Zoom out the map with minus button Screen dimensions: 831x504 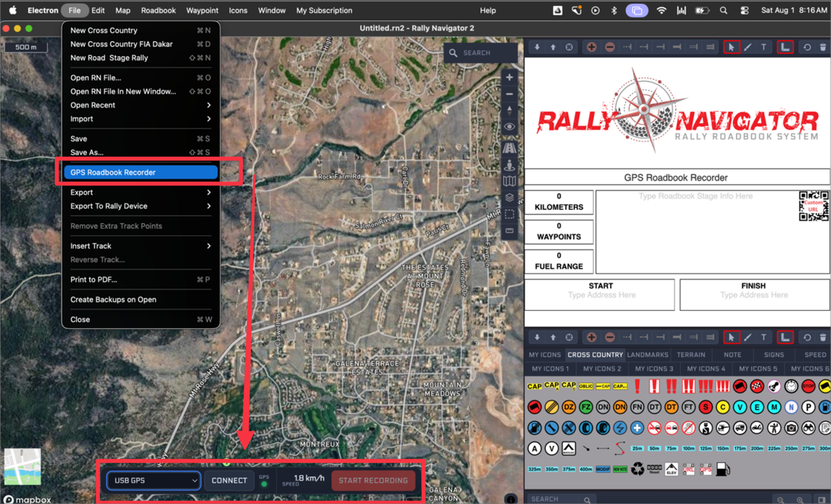(x=509, y=94)
